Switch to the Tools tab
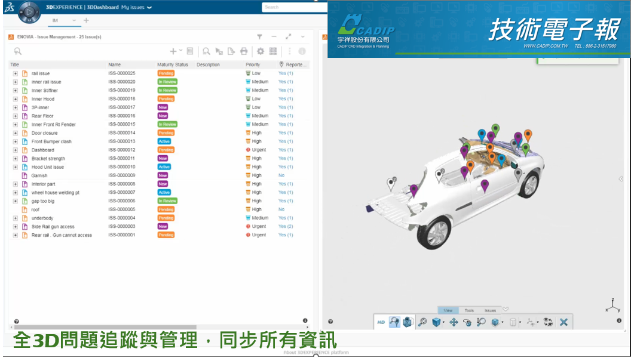This screenshot has height=364, width=631. (469, 310)
